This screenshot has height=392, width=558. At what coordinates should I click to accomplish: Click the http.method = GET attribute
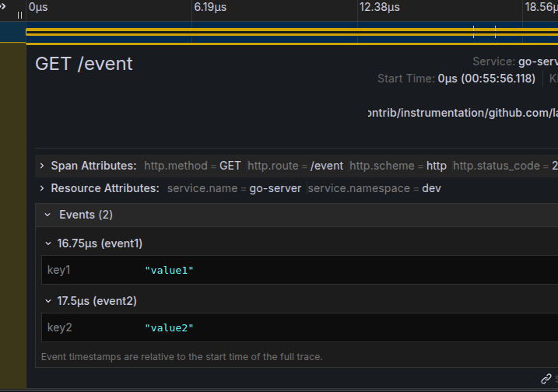(x=192, y=166)
